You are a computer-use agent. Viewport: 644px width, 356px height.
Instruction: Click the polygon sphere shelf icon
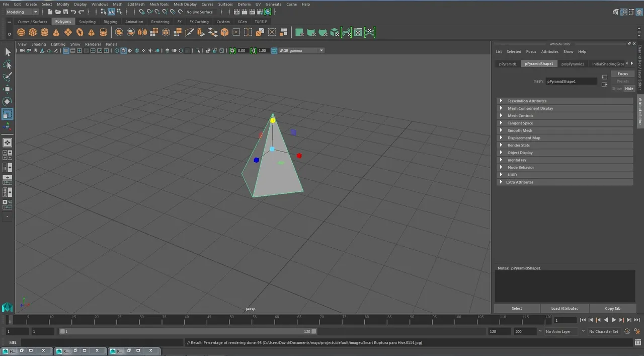21,32
